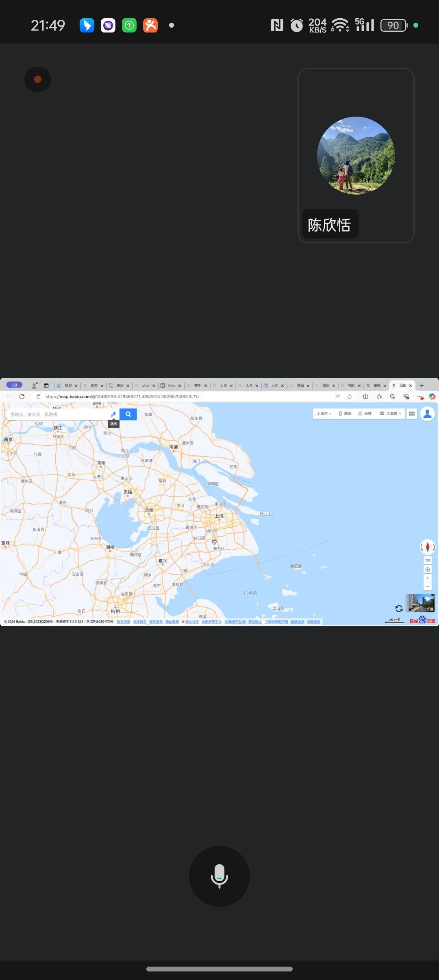Zoom in with the plus button
Screen dimensions: 439x980
coord(427,578)
